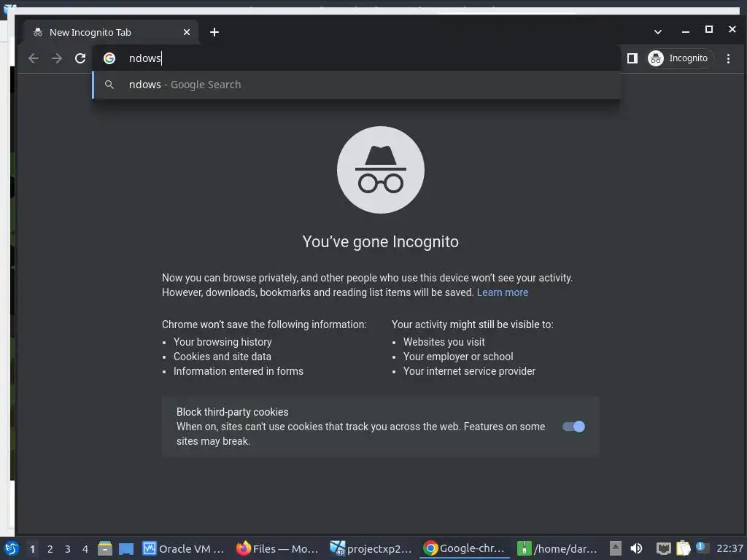Image resolution: width=747 pixels, height=560 pixels.
Task: Click the removable media eject tray icon
Action: [x=616, y=548]
